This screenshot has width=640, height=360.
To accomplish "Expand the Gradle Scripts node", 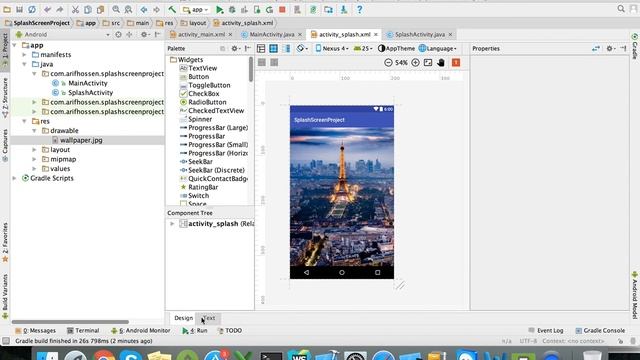I will [15, 178].
